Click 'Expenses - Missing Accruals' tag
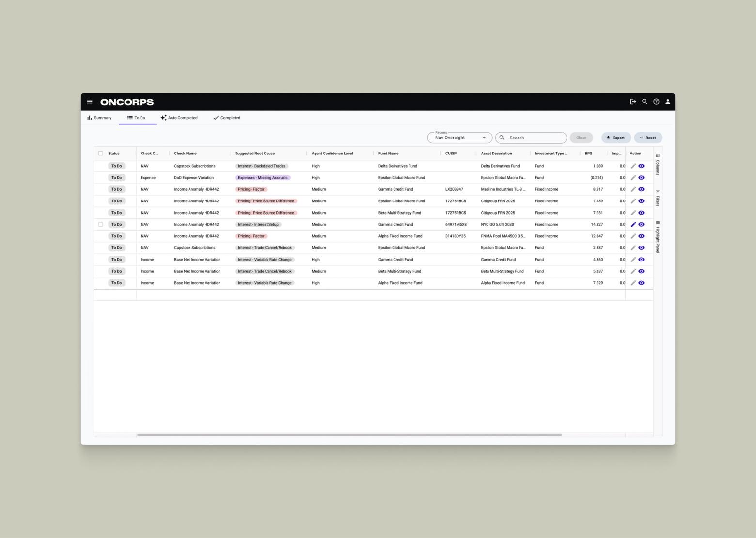 coord(263,178)
